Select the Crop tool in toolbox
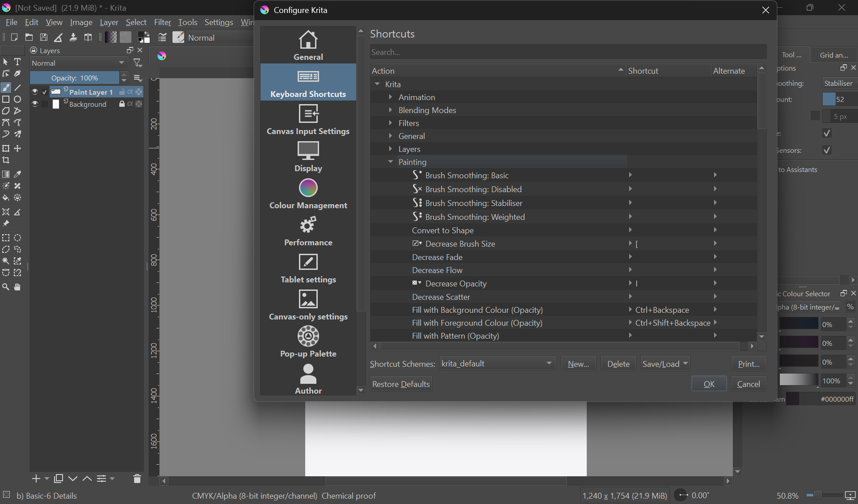Screen dimensions: 858x504 [x=6, y=160]
